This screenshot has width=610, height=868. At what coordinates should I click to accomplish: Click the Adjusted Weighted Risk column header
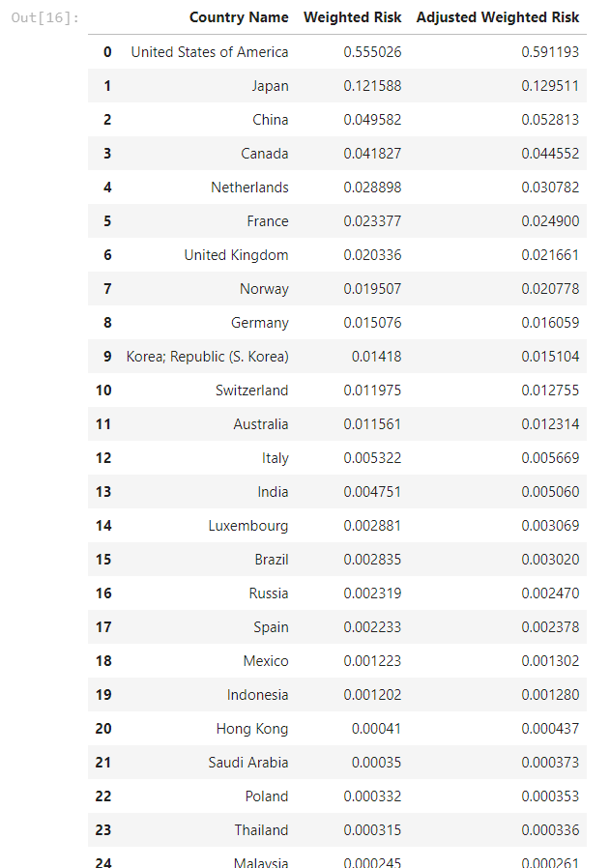coord(498,17)
